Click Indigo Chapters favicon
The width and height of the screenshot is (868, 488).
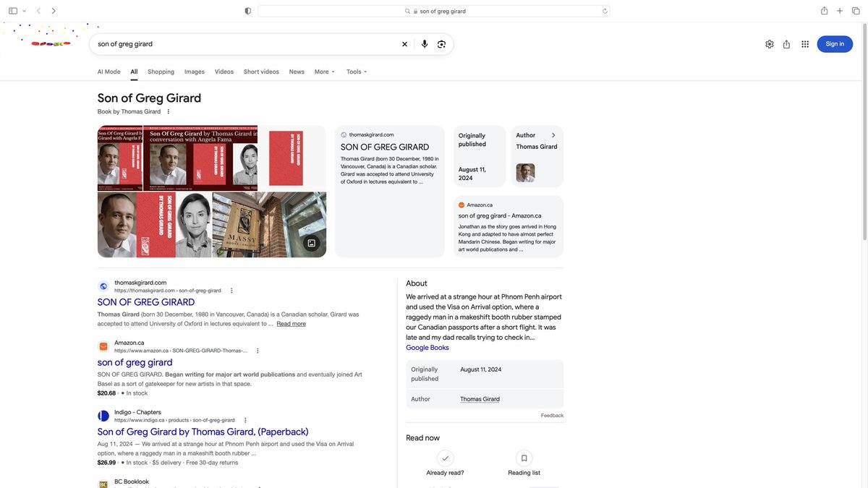pos(103,416)
